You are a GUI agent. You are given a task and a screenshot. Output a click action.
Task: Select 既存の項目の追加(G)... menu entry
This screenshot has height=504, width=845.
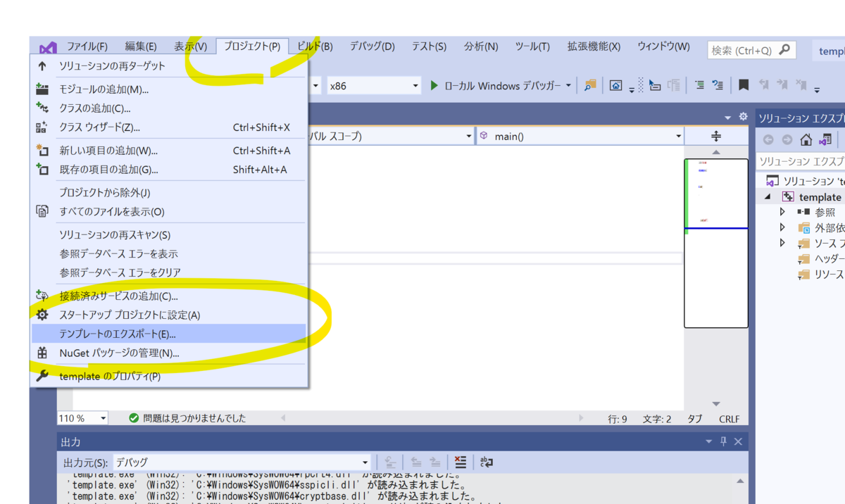169,170
